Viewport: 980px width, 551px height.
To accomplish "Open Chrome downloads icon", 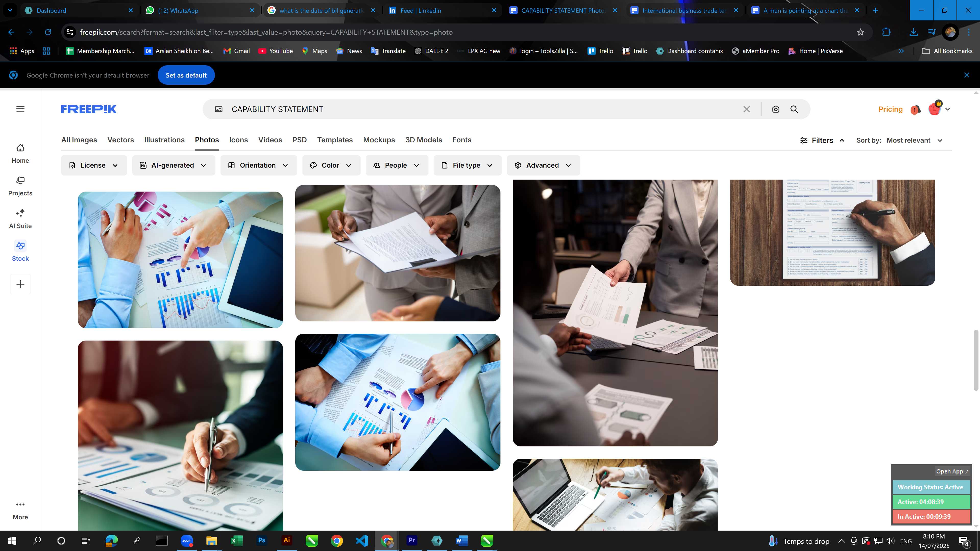I will pyautogui.click(x=913, y=32).
